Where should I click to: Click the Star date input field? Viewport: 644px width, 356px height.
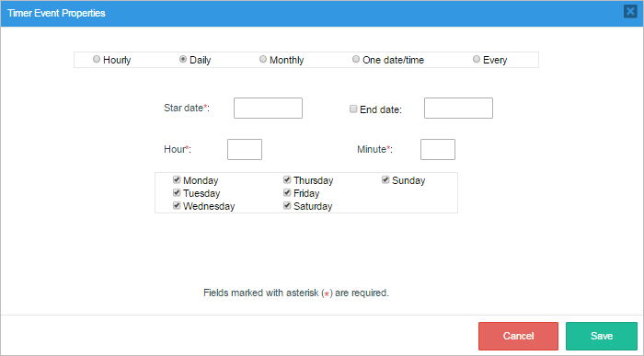coord(269,108)
